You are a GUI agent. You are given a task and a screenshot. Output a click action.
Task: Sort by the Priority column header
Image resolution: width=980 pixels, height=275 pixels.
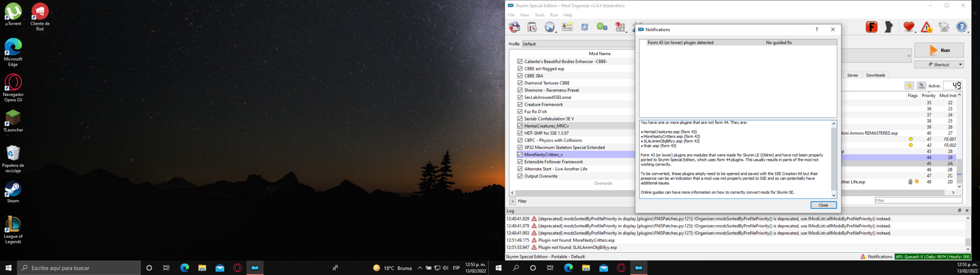click(x=928, y=95)
